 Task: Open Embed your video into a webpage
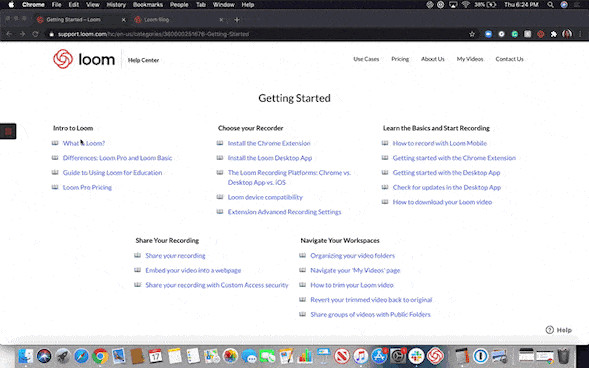pyautogui.click(x=193, y=270)
